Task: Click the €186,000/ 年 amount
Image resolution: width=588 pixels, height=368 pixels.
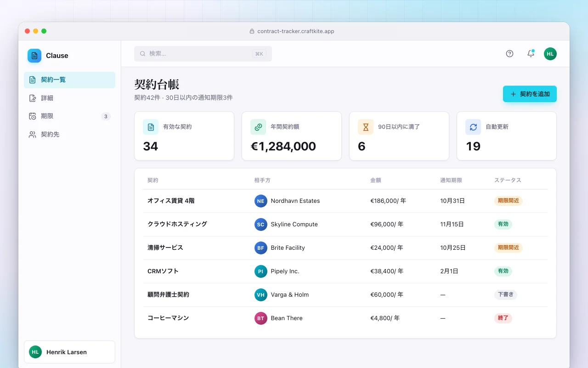Action: click(388, 201)
